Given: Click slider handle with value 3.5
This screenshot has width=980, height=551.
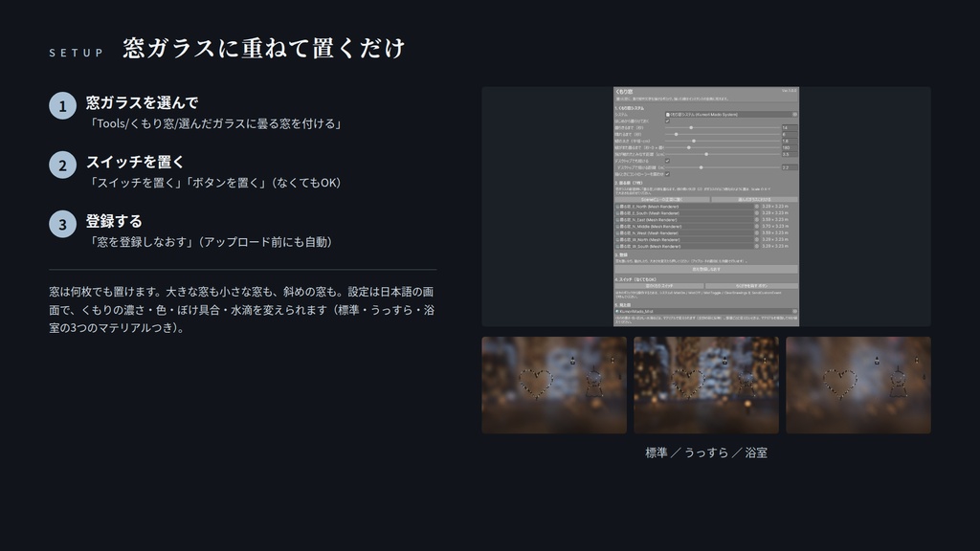Looking at the screenshot, I should point(706,154).
